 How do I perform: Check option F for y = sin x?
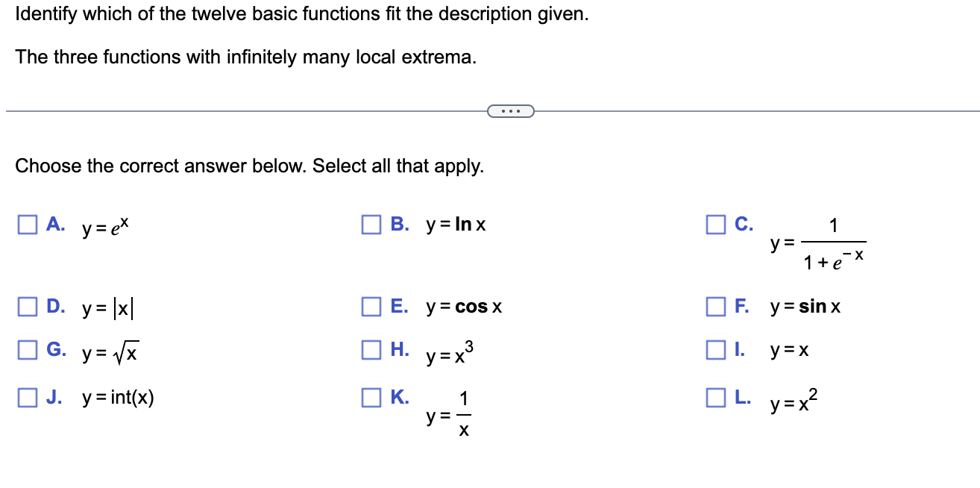[714, 305]
